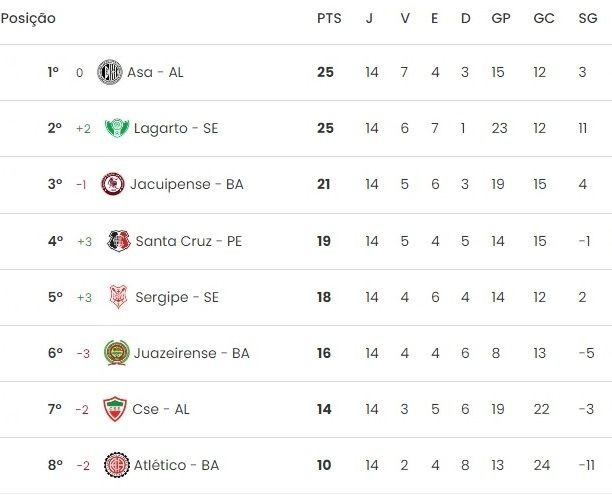Click the GC column header
Viewport: 612px width, 495px height.
point(544,18)
